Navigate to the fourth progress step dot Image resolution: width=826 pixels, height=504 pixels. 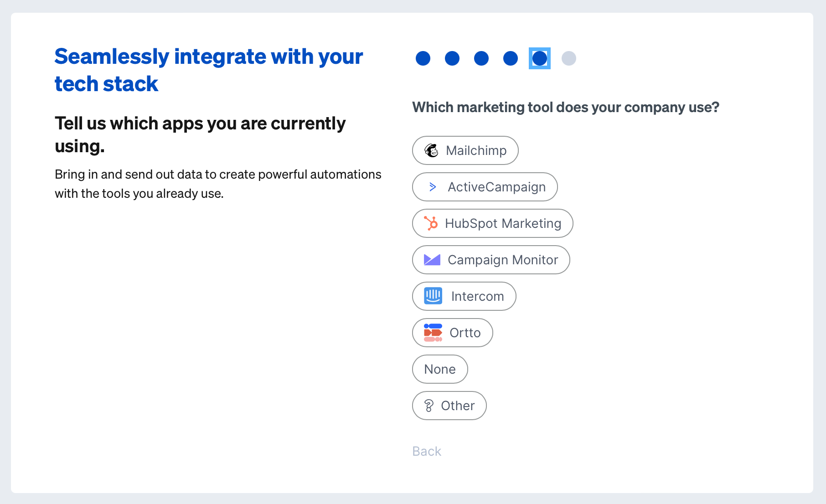511,58
